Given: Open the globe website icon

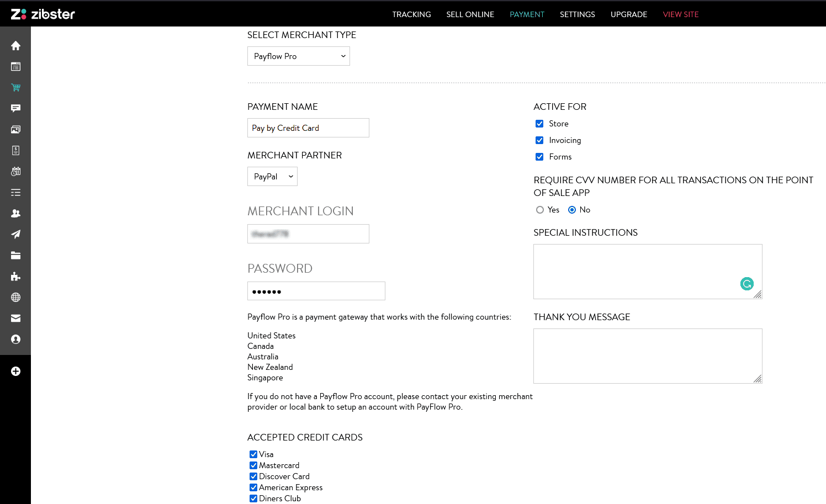Looking at the screenshot, I should tap(15, 297).
